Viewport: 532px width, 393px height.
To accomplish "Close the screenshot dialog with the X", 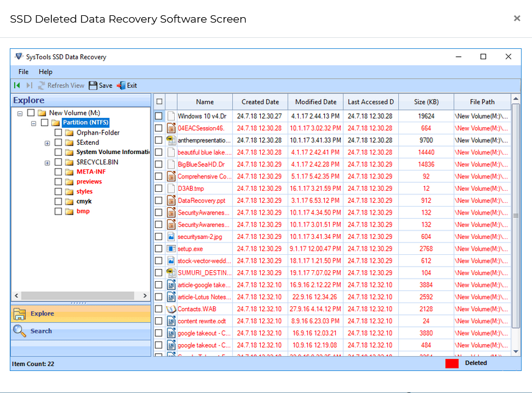I will coord(517,18).
